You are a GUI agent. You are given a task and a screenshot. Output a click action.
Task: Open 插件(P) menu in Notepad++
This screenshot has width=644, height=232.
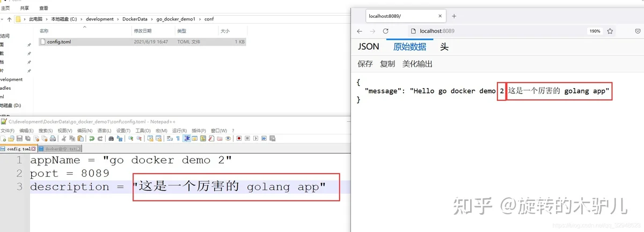(x=199, y=130)
